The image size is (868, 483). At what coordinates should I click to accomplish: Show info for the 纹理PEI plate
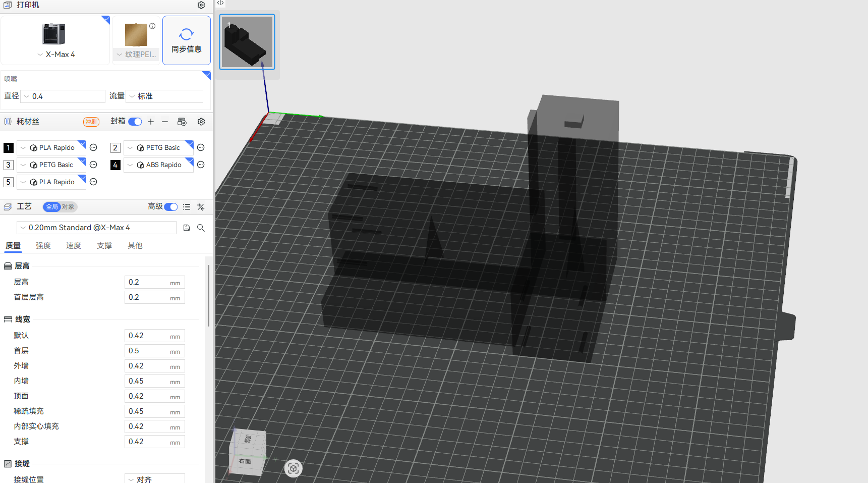(152, 26)
